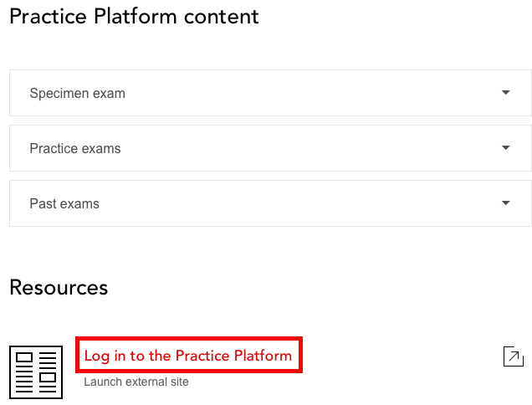Click the newspaper-style document icon under Resources
This screenshot has height=405, width=532.
pos(36,371)
